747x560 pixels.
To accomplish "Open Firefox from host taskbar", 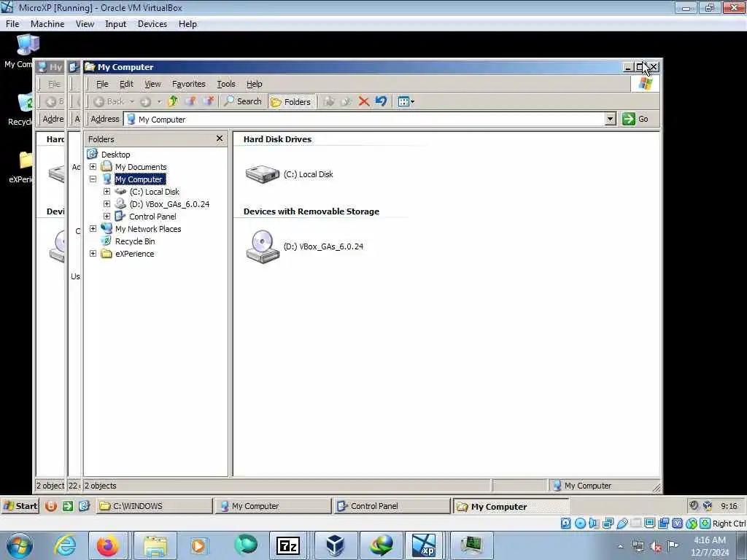I will click(108, 545).
